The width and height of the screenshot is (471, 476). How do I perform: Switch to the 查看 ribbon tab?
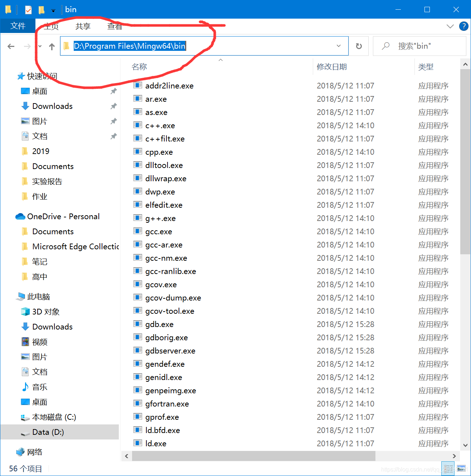pos(115,26)
